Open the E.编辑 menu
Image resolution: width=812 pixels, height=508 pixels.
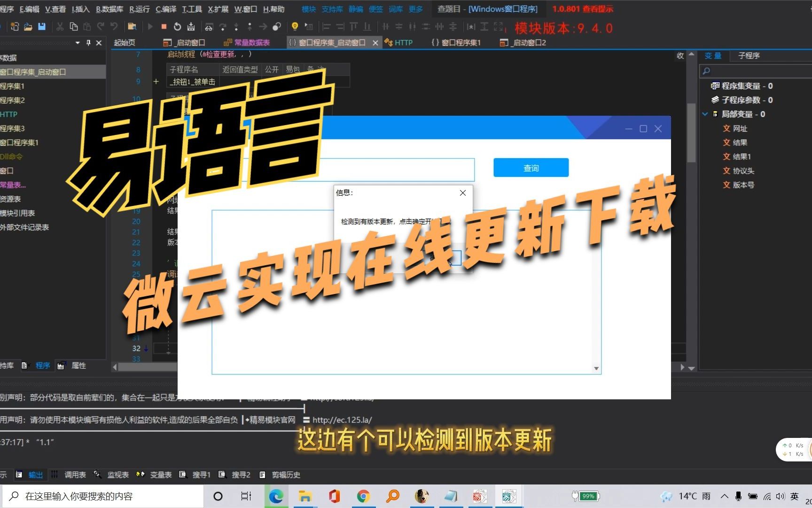[x=30, y=9]
